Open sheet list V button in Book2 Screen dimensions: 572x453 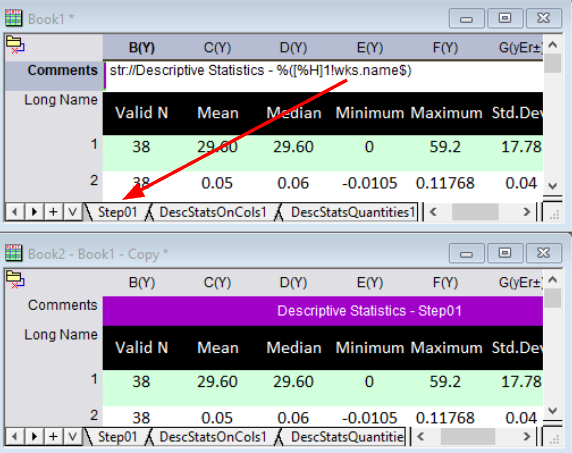(x=73, y=437)
